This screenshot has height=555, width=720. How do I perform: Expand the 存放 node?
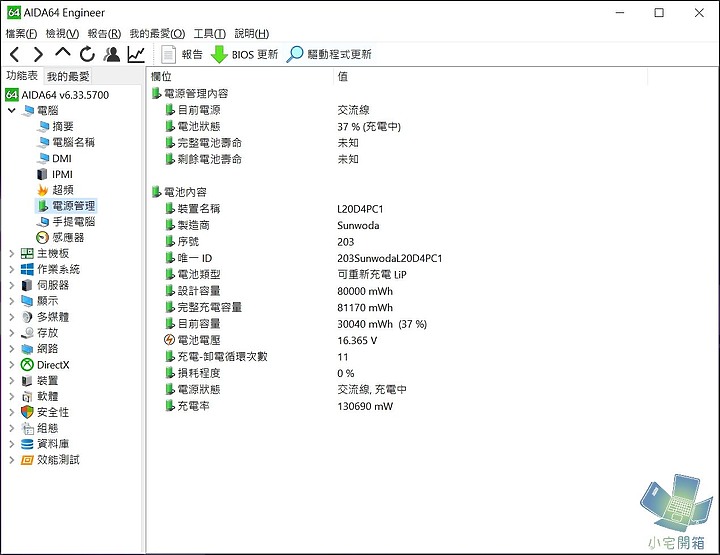pyautogui.click(x=12, y=333)
